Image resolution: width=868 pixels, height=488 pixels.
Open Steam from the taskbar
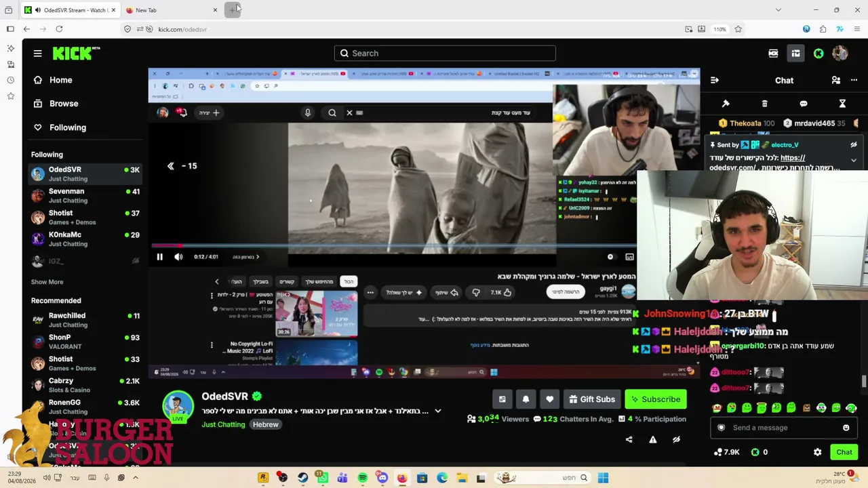(302, 478)
